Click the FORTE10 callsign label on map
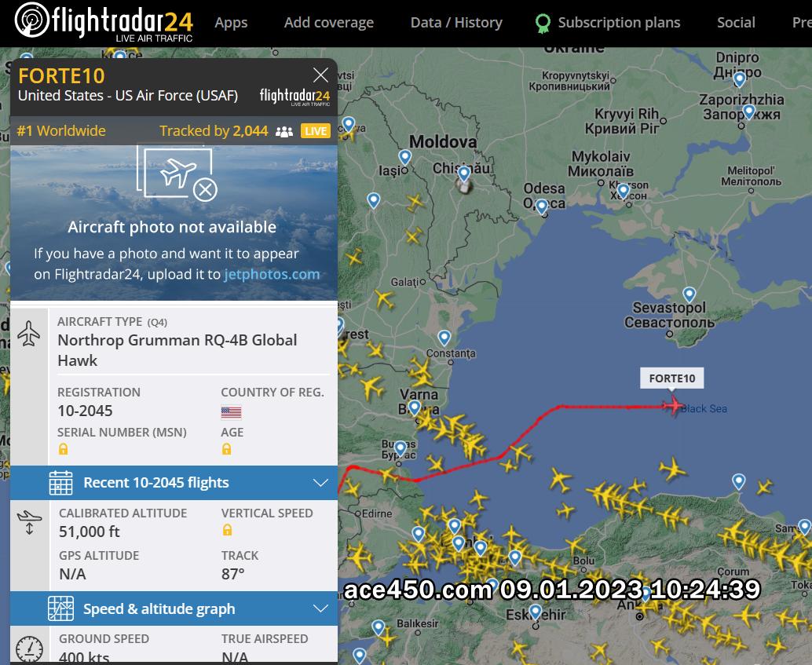The image size is (812, 665). (671, 378)
